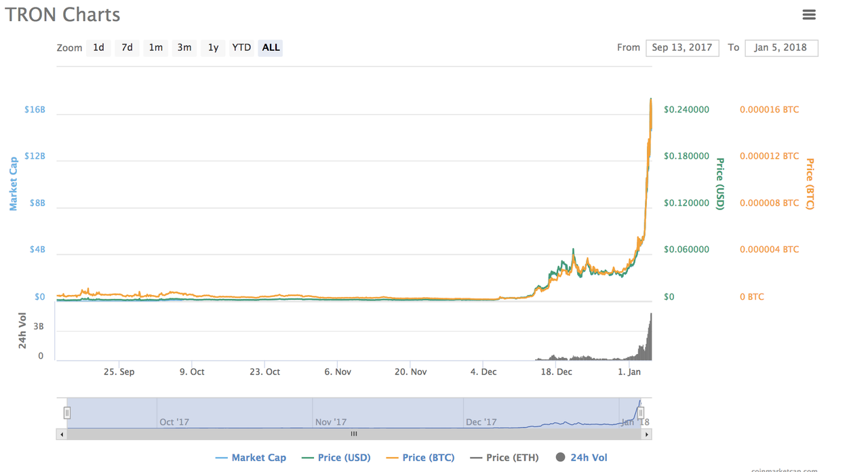The image size is (868, 472).
Task: Click the To date field
Action: coord(781,47)
